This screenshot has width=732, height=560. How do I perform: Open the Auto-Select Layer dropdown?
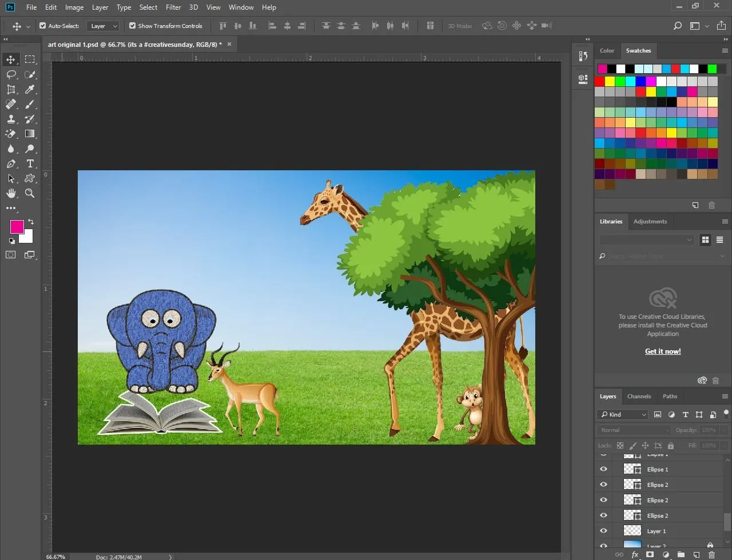[104, 26]
